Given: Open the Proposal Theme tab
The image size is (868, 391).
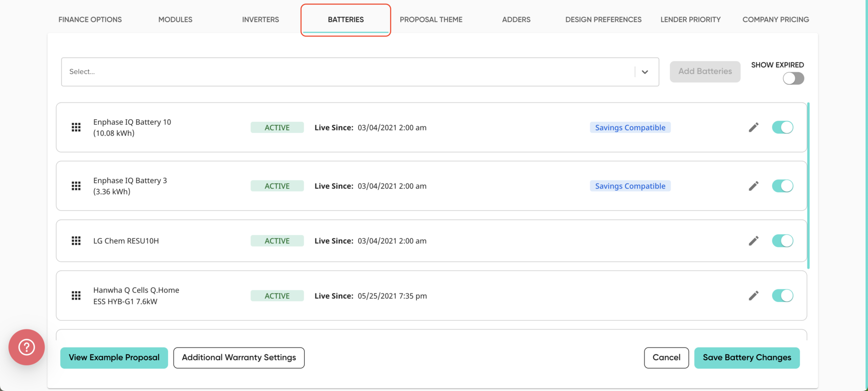Looking at the screenshot, I should point(431,20).
